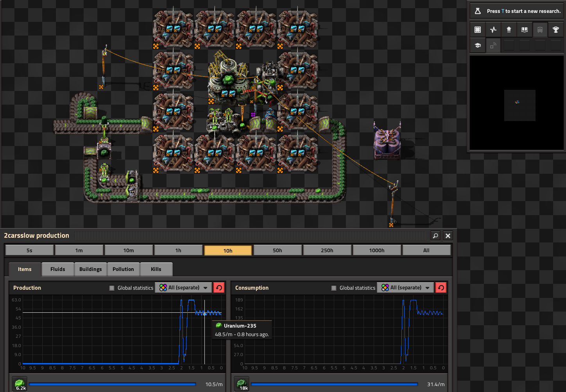Select the 250h time range button
The image size is (566, 392).
pos(327,250)
